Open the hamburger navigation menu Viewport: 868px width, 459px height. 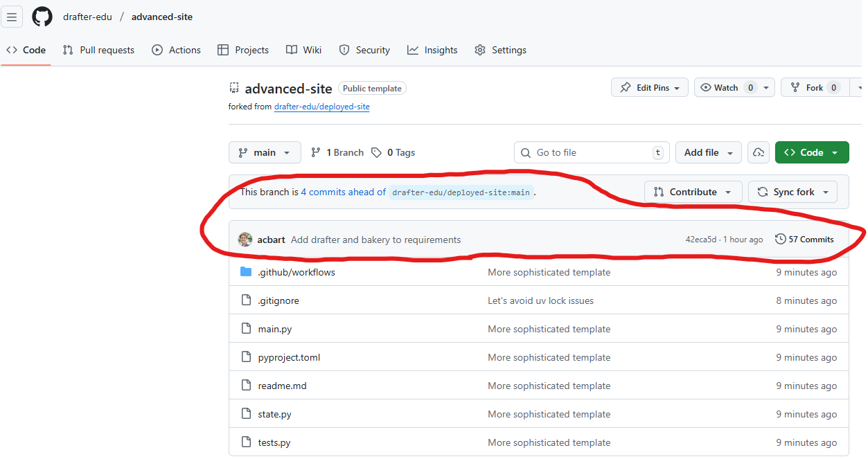tap(12, 17)
